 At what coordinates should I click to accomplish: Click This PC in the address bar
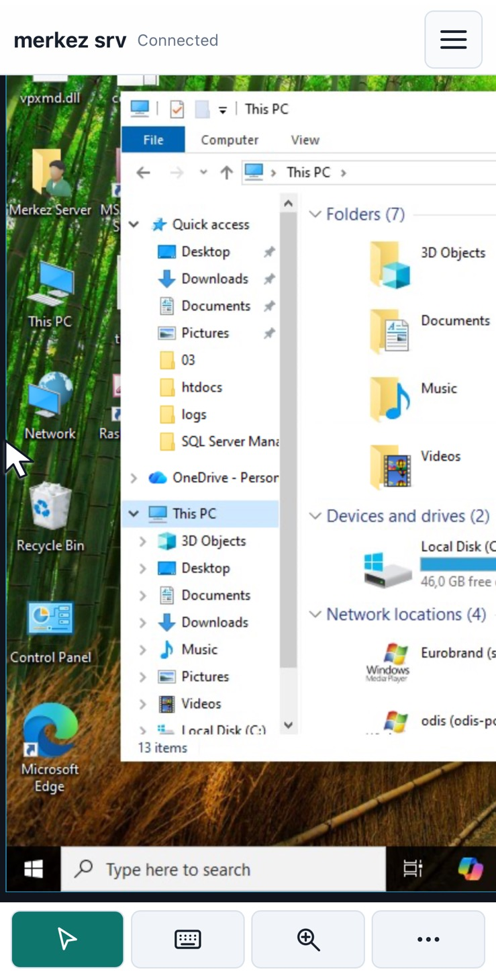pyautogui.click(x=308, y=173)
